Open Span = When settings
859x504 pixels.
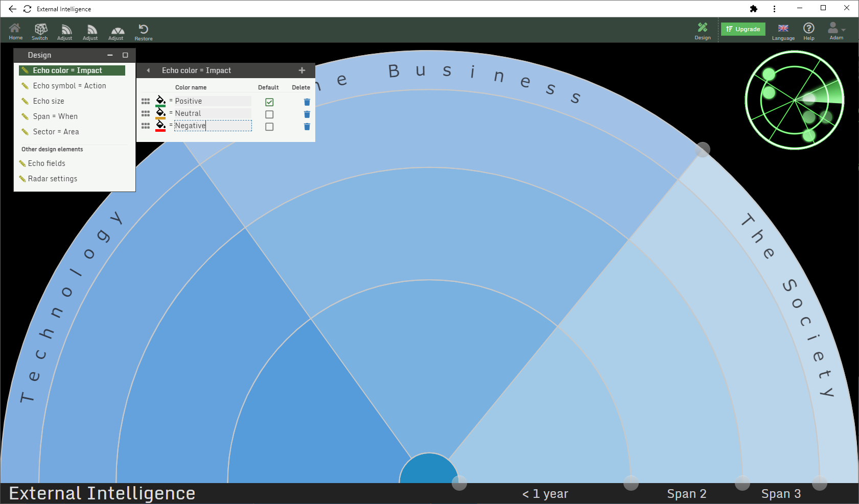[55, 116]
